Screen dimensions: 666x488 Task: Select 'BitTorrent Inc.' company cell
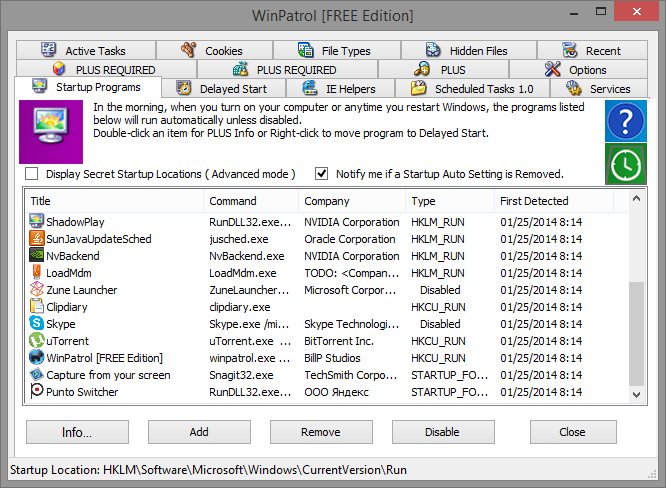(x=339, y=341)
